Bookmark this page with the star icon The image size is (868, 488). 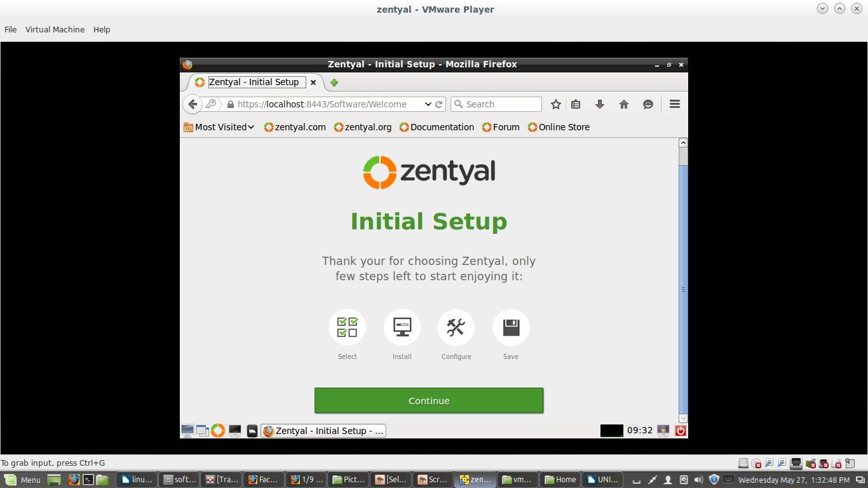click(555, 104)
